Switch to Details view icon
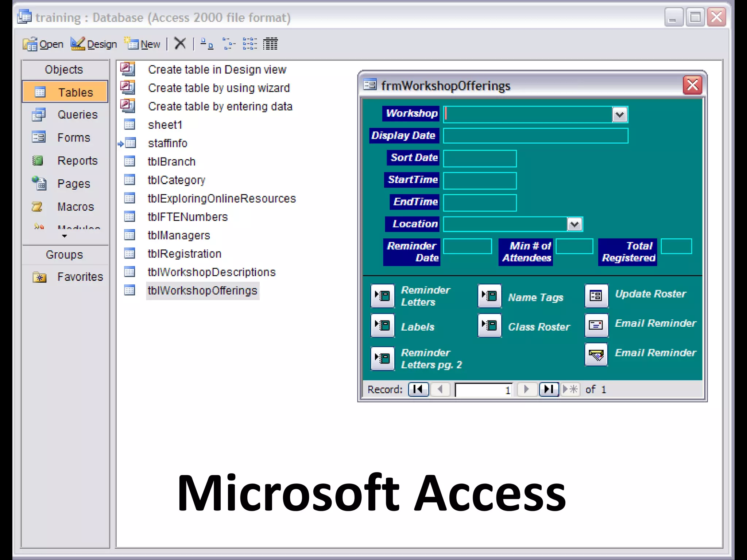747x560 pixels. pyautogui.click(x=270, y=44)
